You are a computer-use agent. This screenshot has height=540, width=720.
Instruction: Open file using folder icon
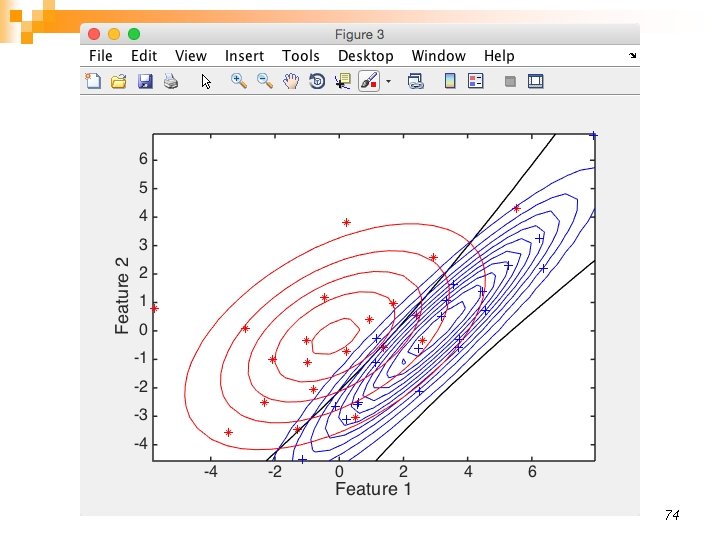[119, 82]
